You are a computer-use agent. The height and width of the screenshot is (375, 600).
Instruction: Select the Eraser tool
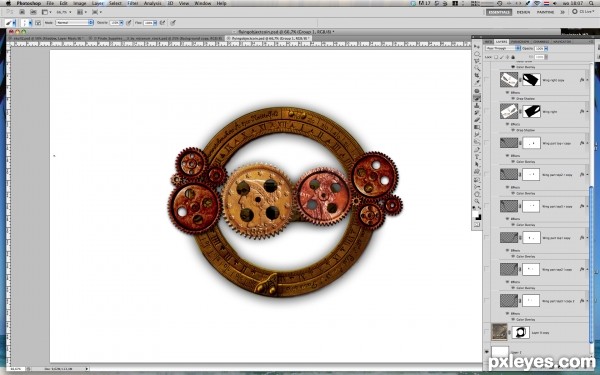[477, 120]
